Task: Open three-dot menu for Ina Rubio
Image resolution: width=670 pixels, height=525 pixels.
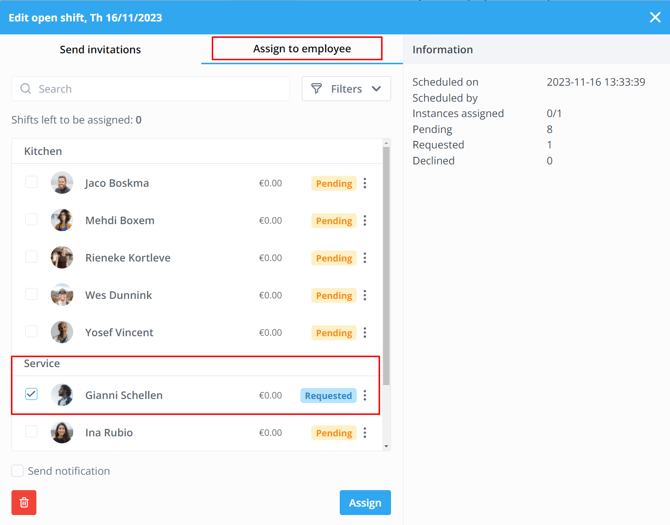Action: click(x=365, y=433)
